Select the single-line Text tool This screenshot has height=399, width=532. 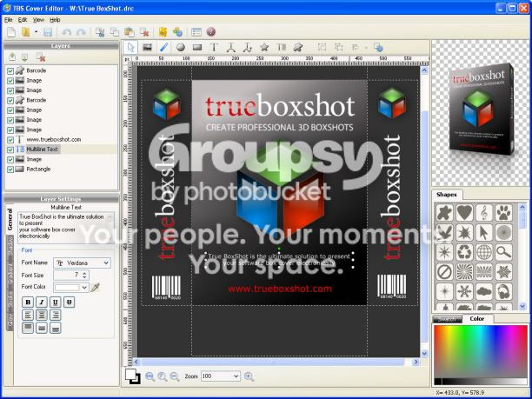(214, 48)
